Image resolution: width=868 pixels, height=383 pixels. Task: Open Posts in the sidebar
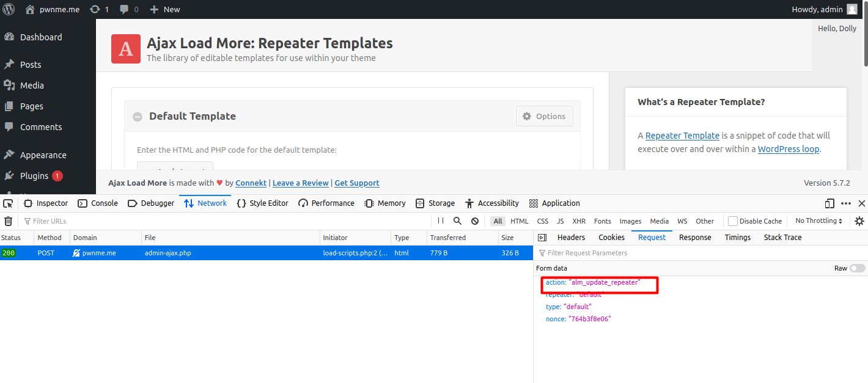pyautogui.click(x=31, y=65)
